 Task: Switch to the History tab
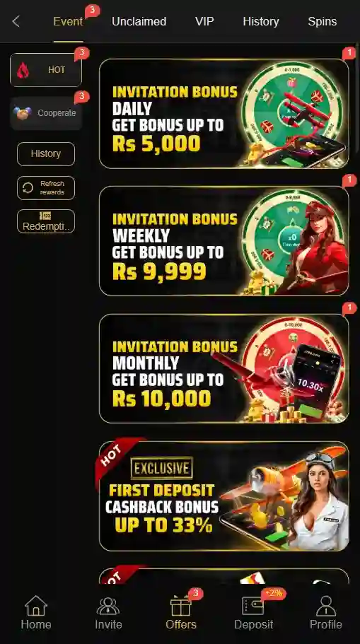coord(260,21)
